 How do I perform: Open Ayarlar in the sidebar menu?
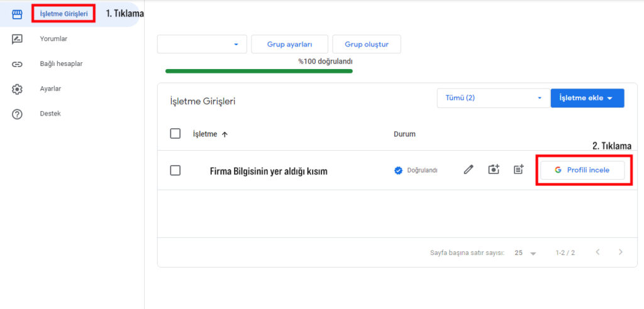pyautogui.click(x=50, y=89)
